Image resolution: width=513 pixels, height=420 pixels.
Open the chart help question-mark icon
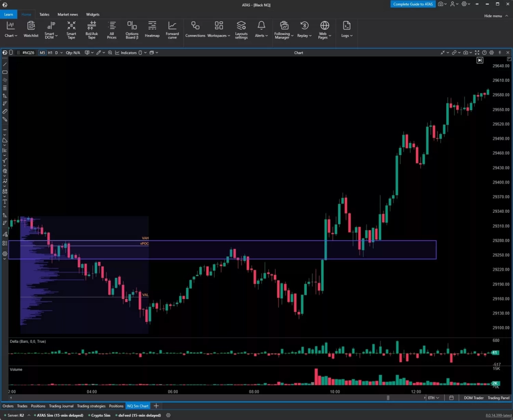[x=484, y=52]
